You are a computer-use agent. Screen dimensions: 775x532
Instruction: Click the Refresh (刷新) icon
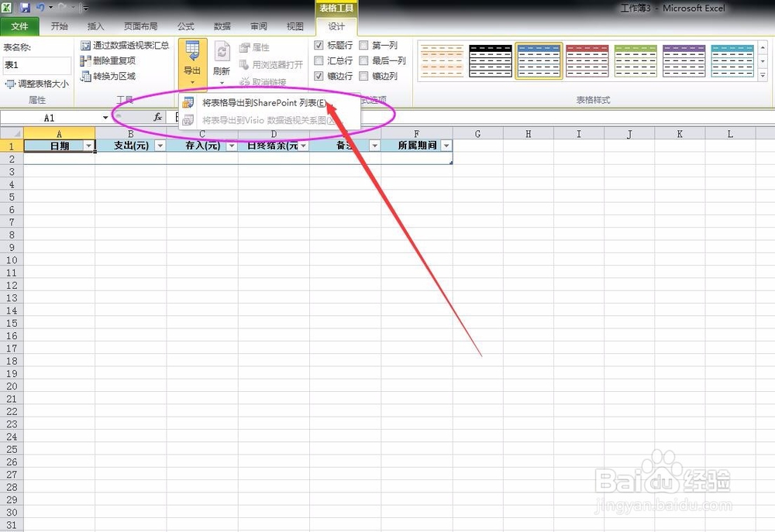(222, 51)
